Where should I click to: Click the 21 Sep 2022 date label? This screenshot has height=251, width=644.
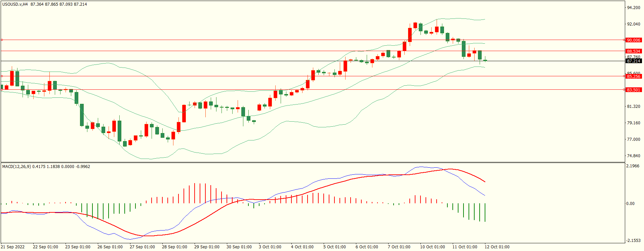[13, 247]
